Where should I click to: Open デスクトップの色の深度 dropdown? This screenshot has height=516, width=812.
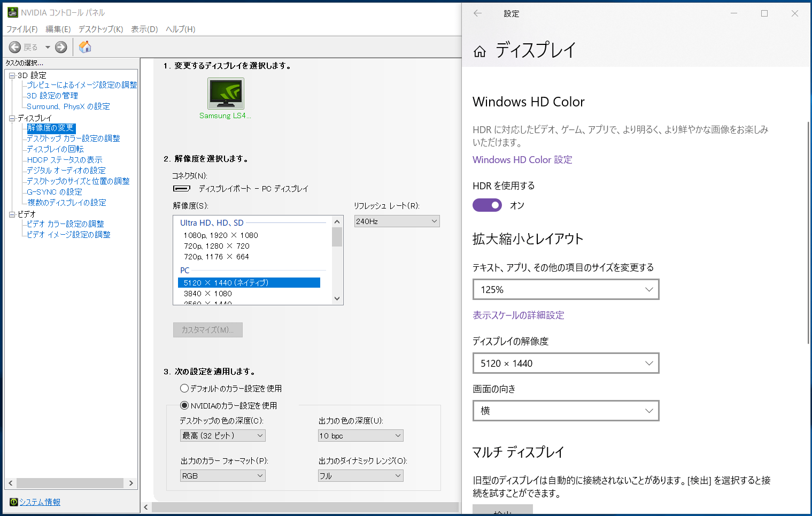point(223,436)
